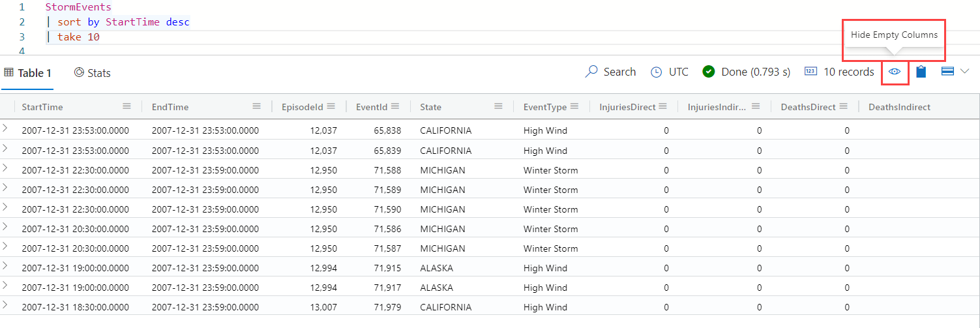Open the State column menu icon
The image size is (980, 328).
point(499,106)
